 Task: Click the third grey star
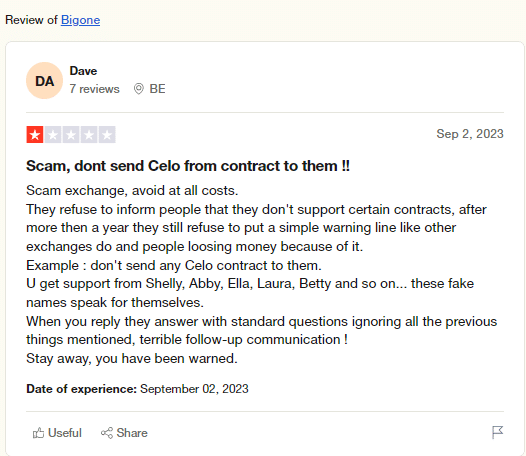coord(71,135)
